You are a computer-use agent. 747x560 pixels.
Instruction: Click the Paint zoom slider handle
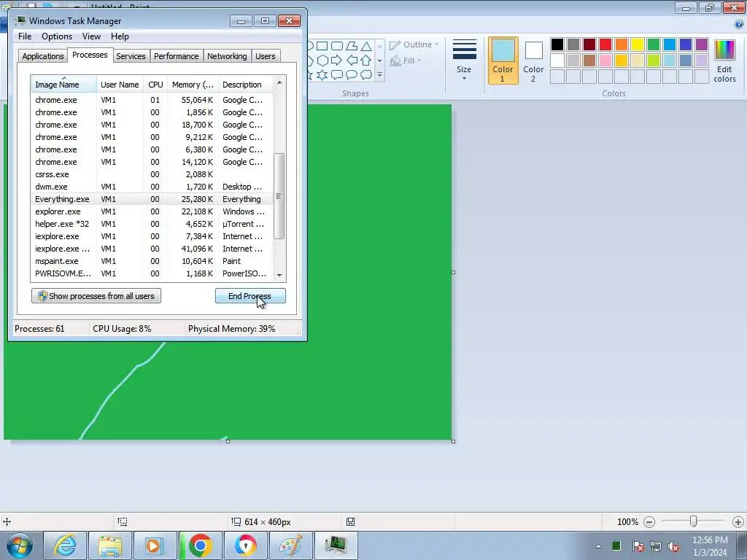point(694,522)
